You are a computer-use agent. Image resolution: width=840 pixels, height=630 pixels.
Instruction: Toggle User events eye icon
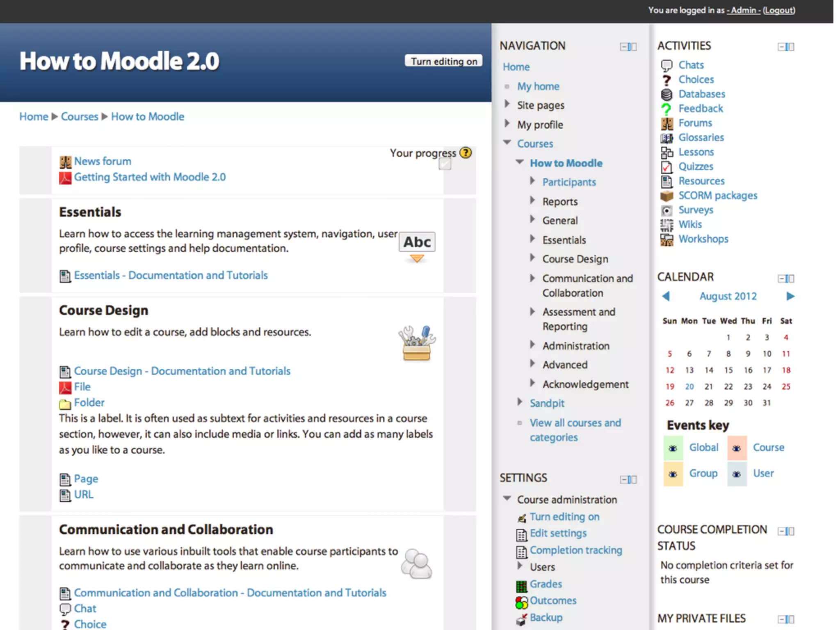click(x=737, y=474)
